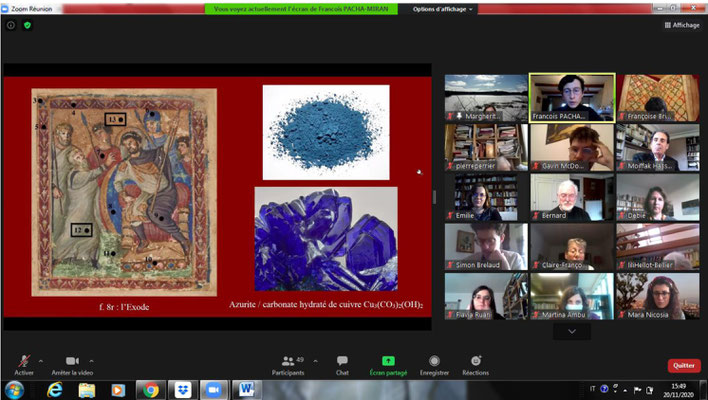Select Margherit participant video tile
Viewport: 708px width, 400px height.
click(x=486, y=98)
